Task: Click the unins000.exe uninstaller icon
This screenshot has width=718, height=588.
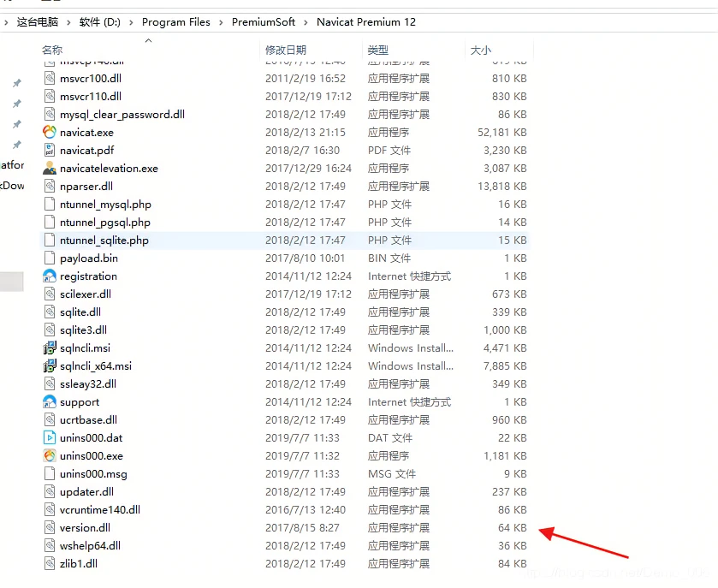Action: [x=50, y=455]
